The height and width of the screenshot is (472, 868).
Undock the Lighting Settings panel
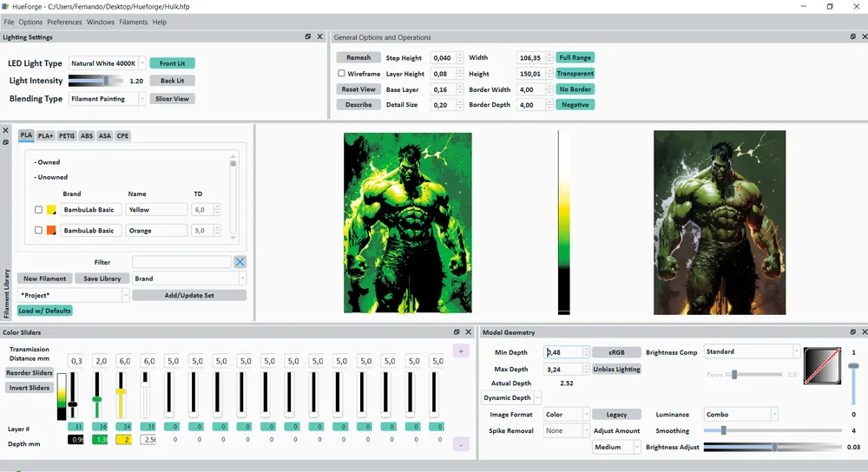(308, 36)
